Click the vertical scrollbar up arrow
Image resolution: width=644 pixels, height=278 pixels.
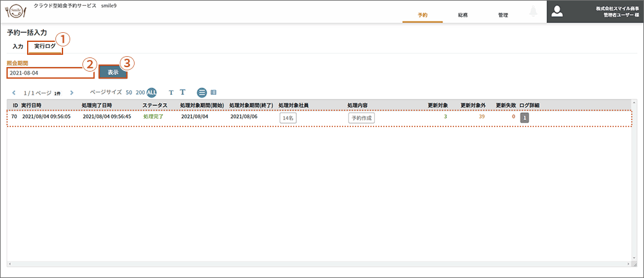[634, 103]
